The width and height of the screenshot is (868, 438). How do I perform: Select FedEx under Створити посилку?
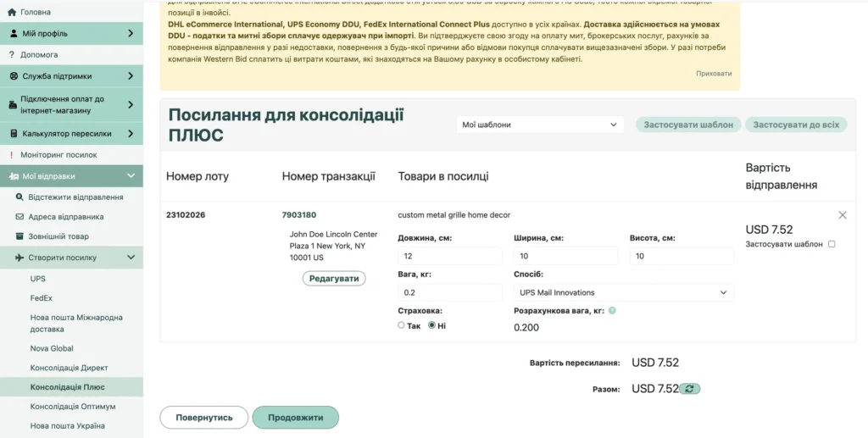pyautogui.click(x=42, y=298)
